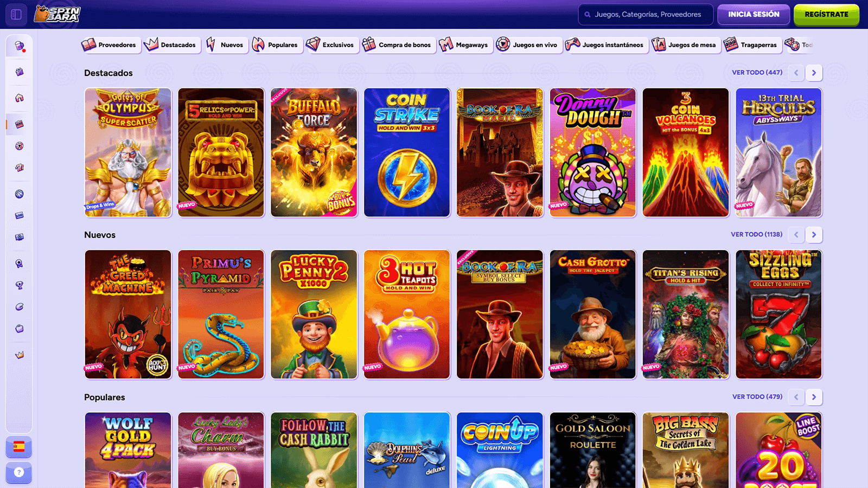Advance the Nuevos carousel right arrow
Viewport: 868px width, 488px height.
[x=814, y=235]
